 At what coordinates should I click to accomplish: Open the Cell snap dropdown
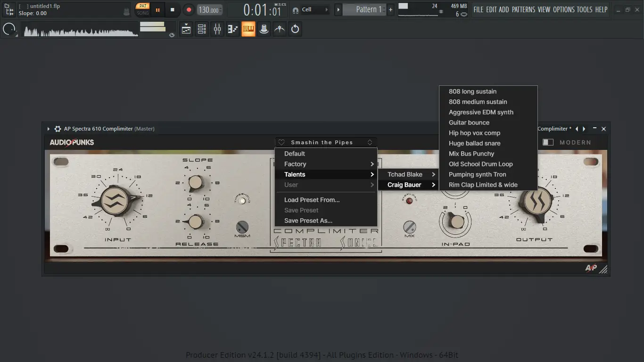(315, 9)
